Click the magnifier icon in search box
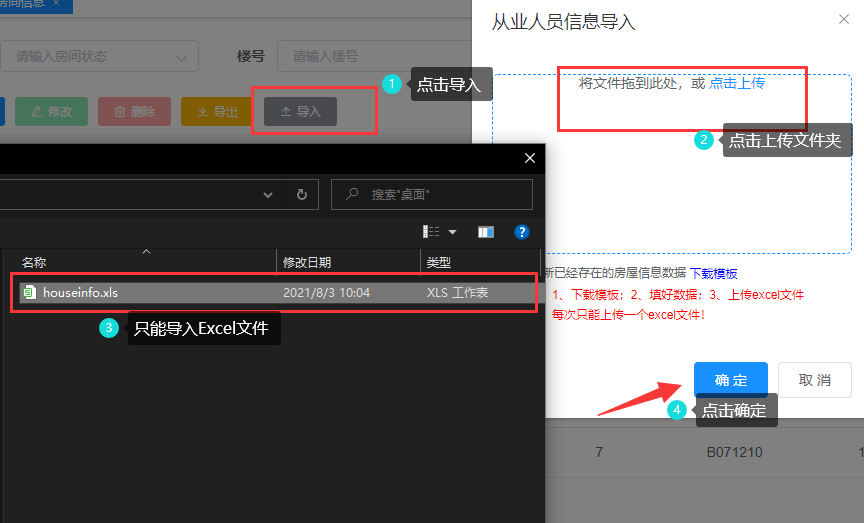 pos(352,194)
